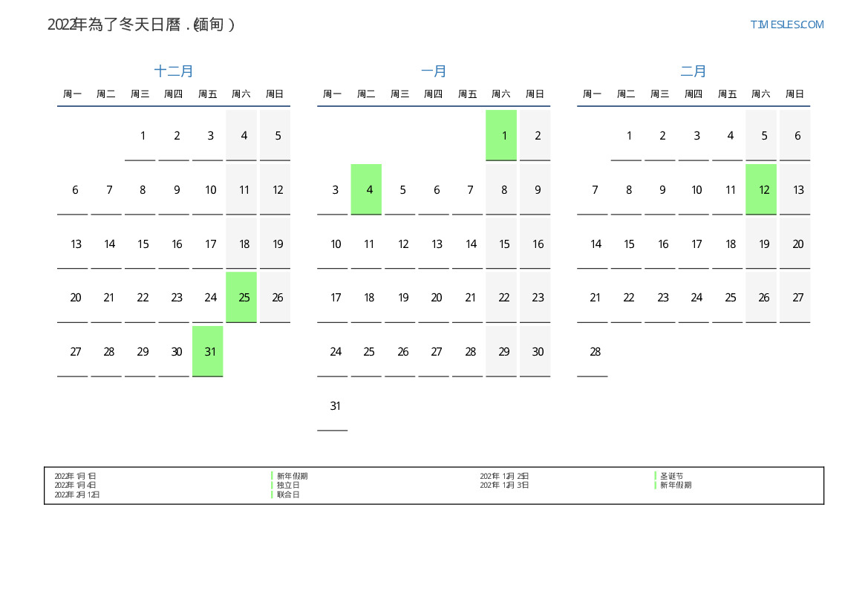Click the 十二月 month heading
The height and width of the screenshot is (614, 868).
click(x=174, y=71)
